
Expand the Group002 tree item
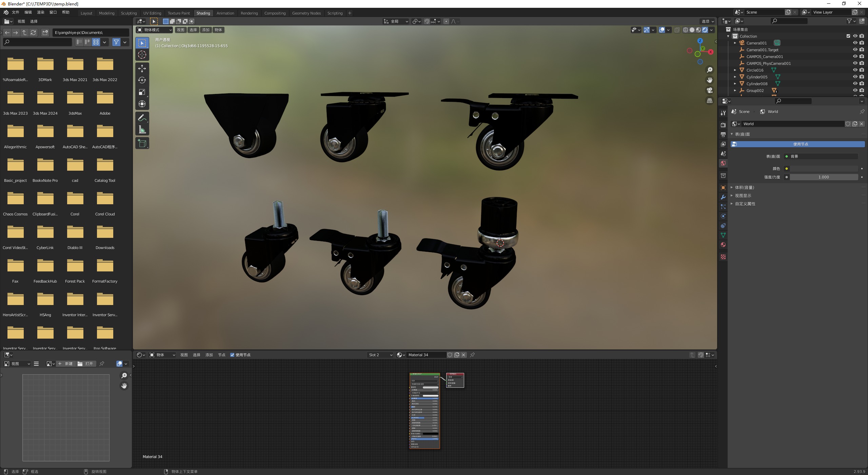tap(735, 91)
